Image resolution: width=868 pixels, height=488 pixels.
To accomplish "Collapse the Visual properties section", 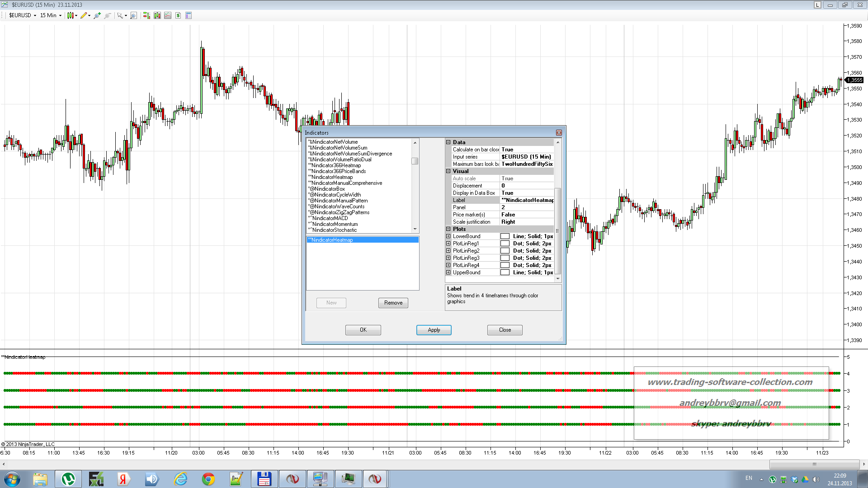I will pos(448,171).
